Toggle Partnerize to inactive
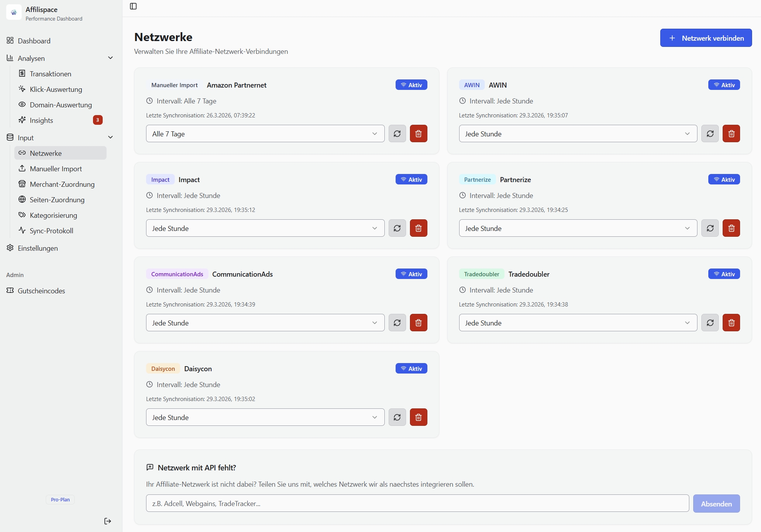 [724, 179]
